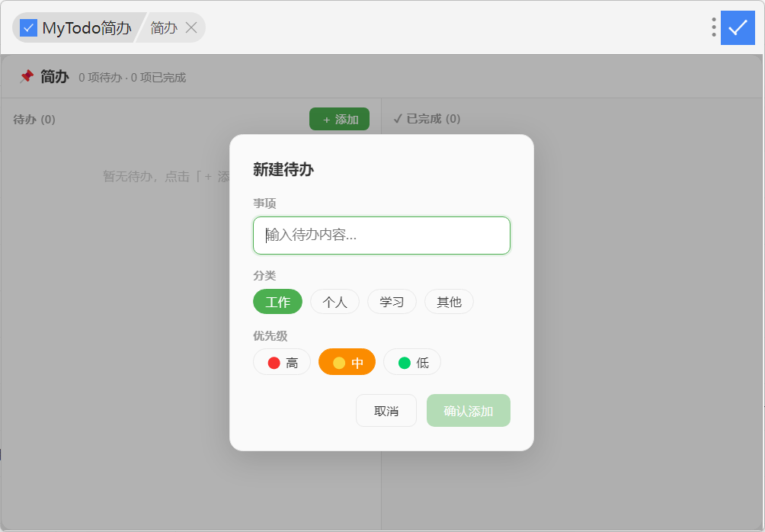Select 中 priority with yellow dot

(347, 362)
